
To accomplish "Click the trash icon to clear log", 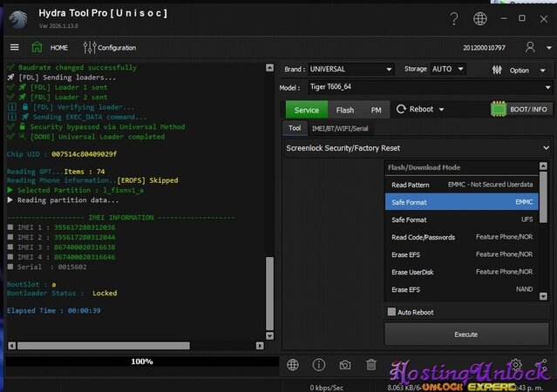I will click(x=371, y=365).
